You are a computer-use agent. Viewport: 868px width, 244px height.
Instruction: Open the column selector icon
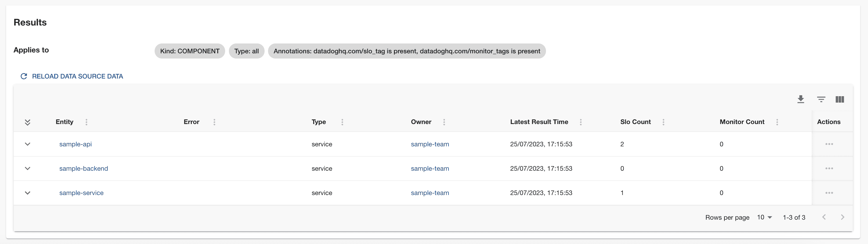pos(840,99)
